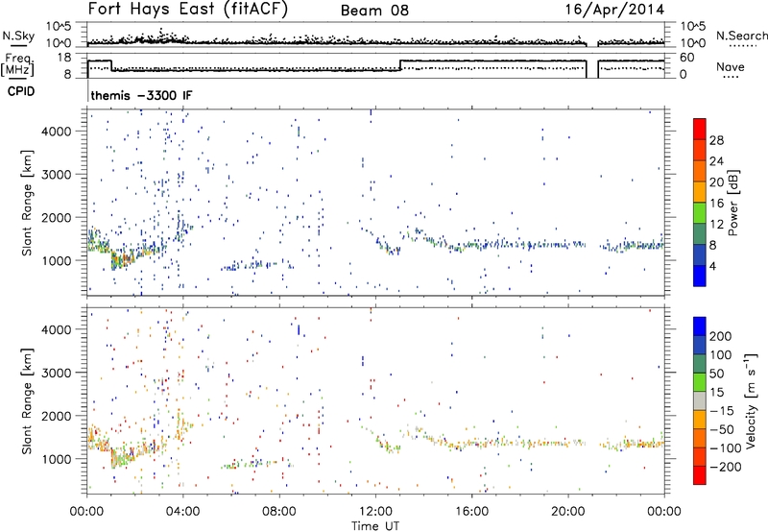The width and height of the screenshot is (768, 532).
Task: Click the "200" tick on velocity colorbar
Action: point(721,336)
